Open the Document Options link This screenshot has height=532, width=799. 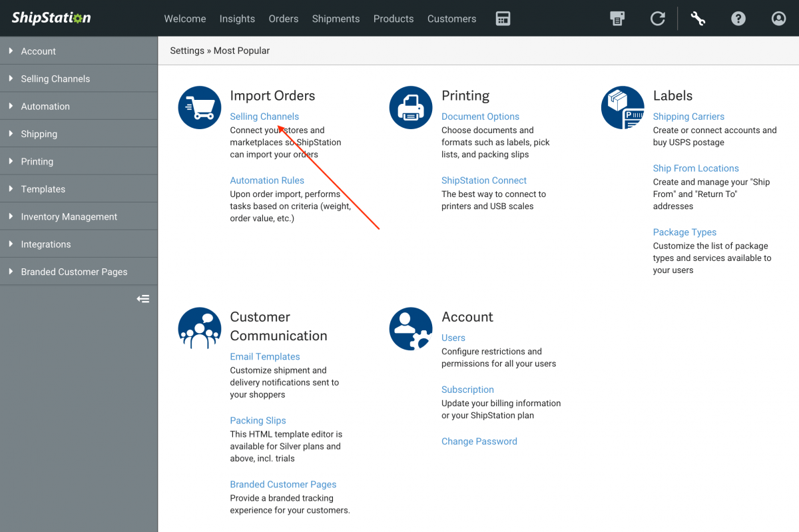coord(480,117)
